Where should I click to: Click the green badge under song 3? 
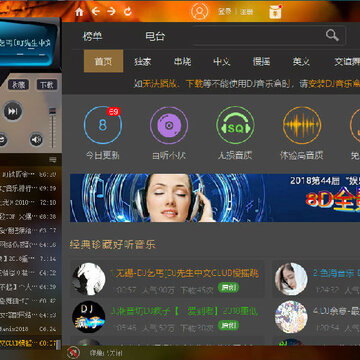click(228, 325)
